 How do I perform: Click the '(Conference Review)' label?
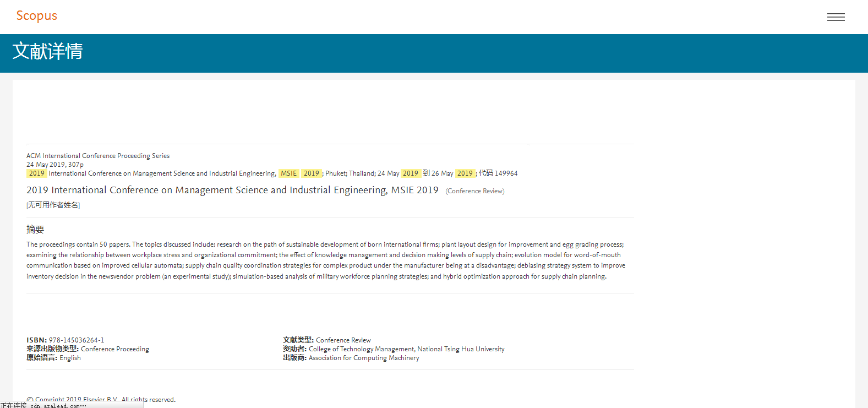pos(475,191)
